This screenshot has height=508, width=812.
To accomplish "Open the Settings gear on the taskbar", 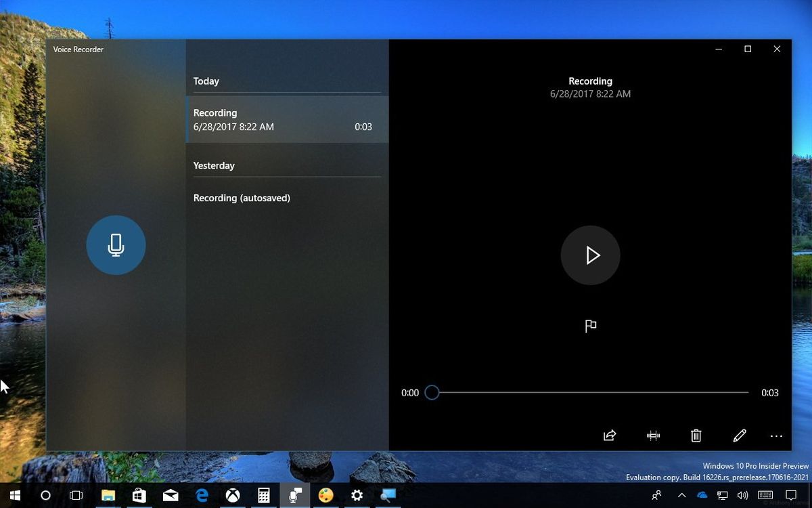I will 357,495.
